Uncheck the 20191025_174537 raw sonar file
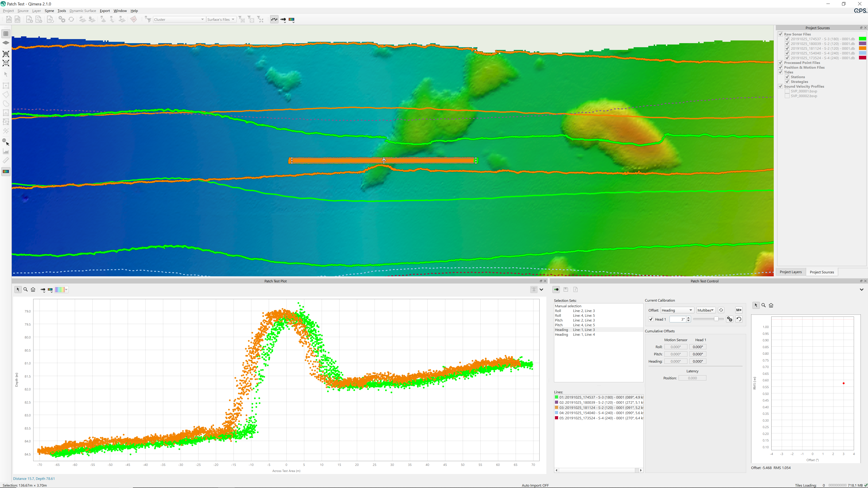Image resolution: width=868 pixels, height=488 pixels. (x=787, y=39)
